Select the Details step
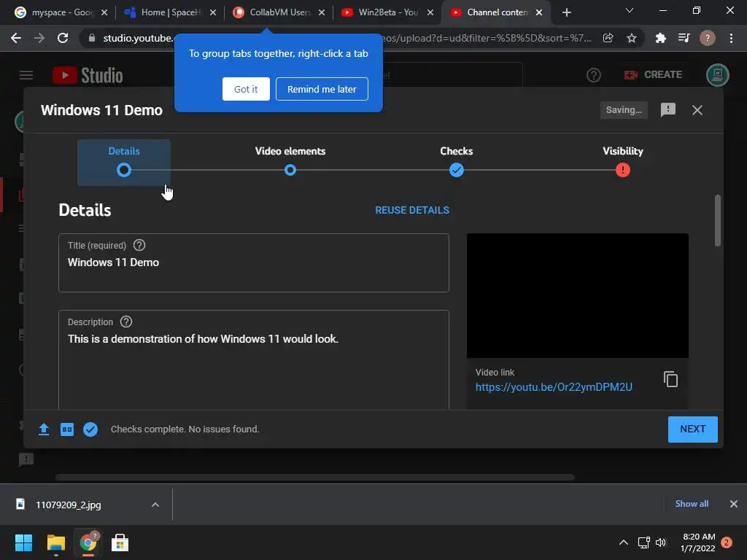747x560 pixels. coord(124,162)
